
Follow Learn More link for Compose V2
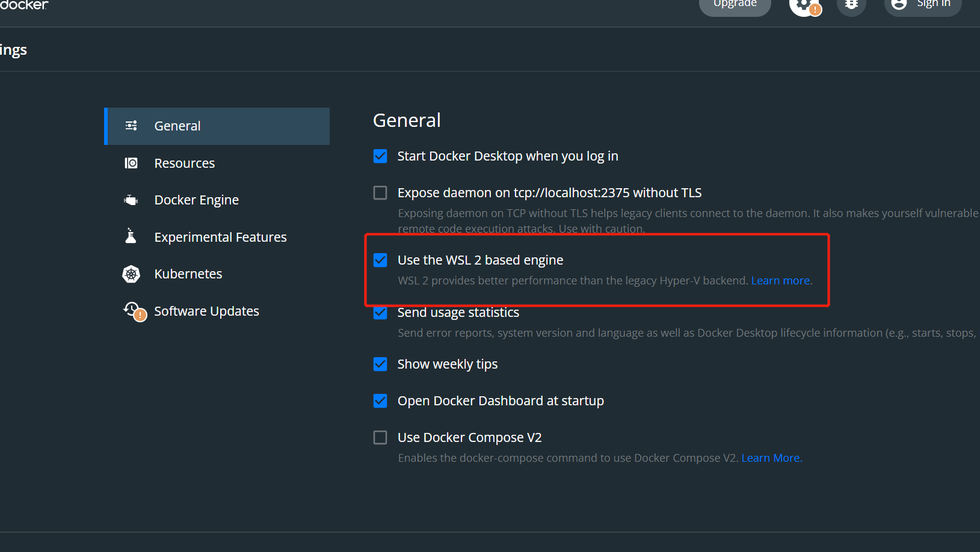click(772, 458)
